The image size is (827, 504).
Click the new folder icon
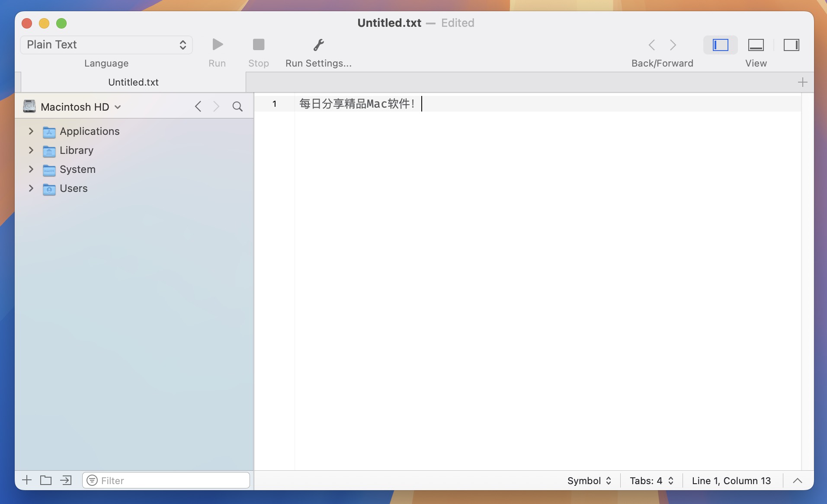(x=46, y=480)
